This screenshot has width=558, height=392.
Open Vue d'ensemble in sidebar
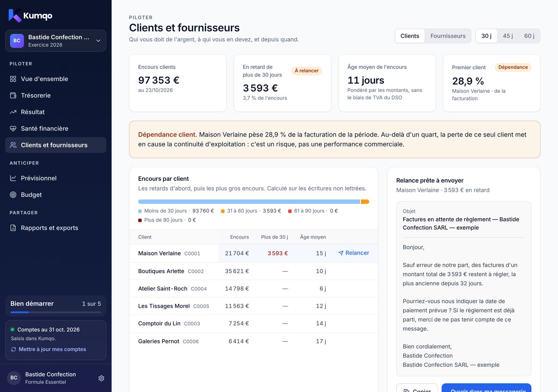(56, 79)
